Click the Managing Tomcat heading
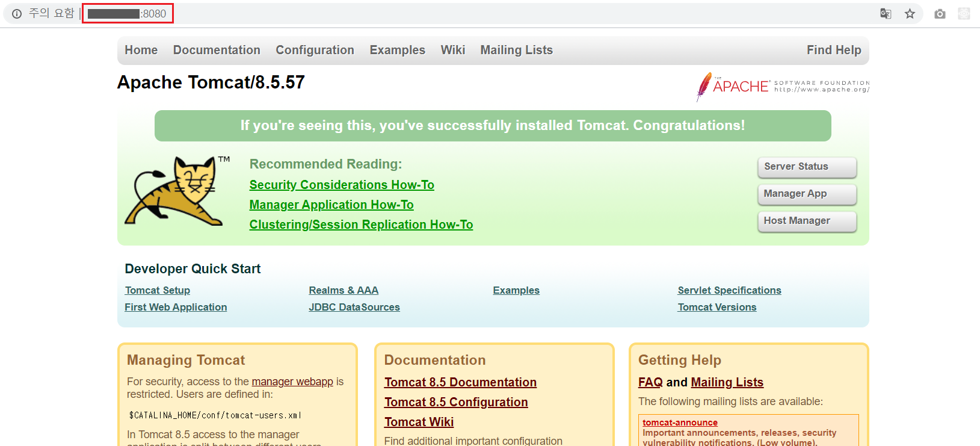Viewport: 980px width, 446px height. point(186,360)
